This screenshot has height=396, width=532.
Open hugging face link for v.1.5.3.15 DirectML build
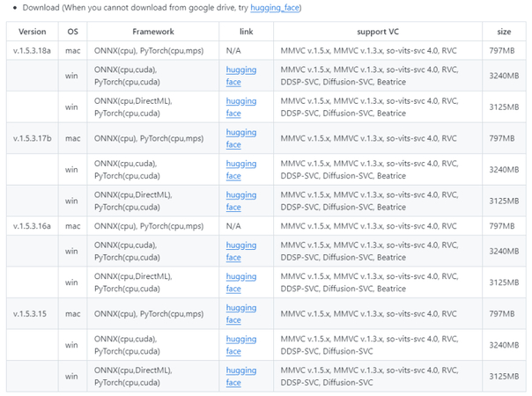click(240, 376)
